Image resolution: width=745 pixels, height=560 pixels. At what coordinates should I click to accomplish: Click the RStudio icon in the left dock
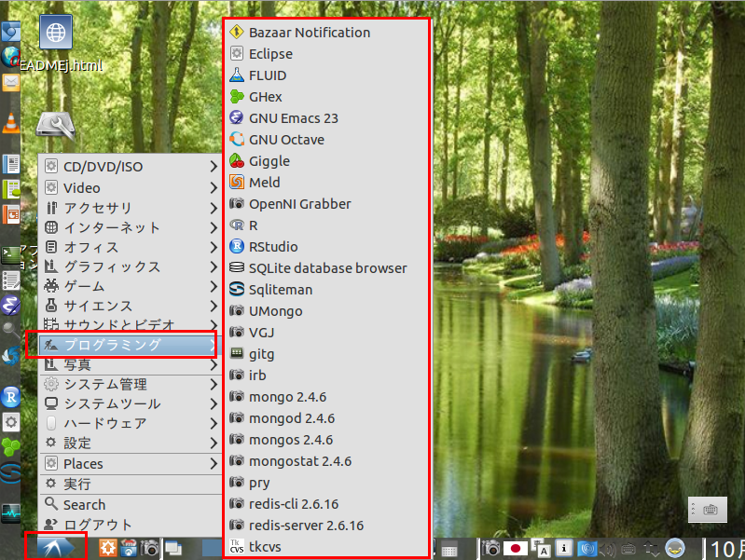tap(11, 397)
